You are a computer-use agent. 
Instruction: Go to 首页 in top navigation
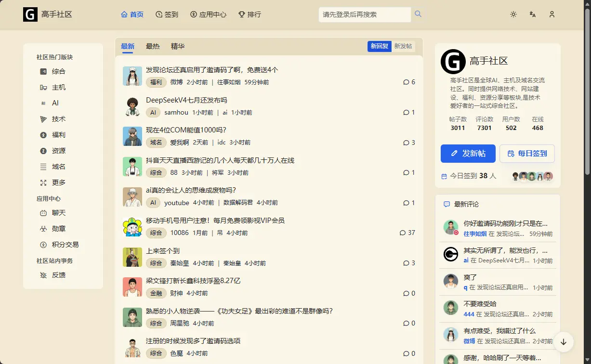pyautogui.click(x=132, y=14)
